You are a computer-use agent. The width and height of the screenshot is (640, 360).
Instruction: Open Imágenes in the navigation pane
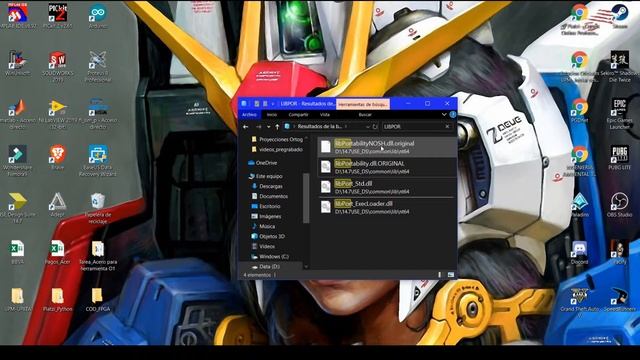[267, 217]
